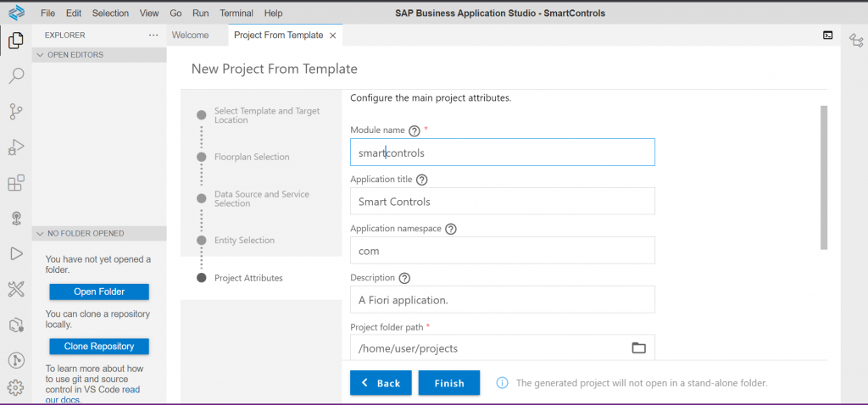868x405 pixels.
Task: Open the Extensions view icon
Action: (16, 182)
